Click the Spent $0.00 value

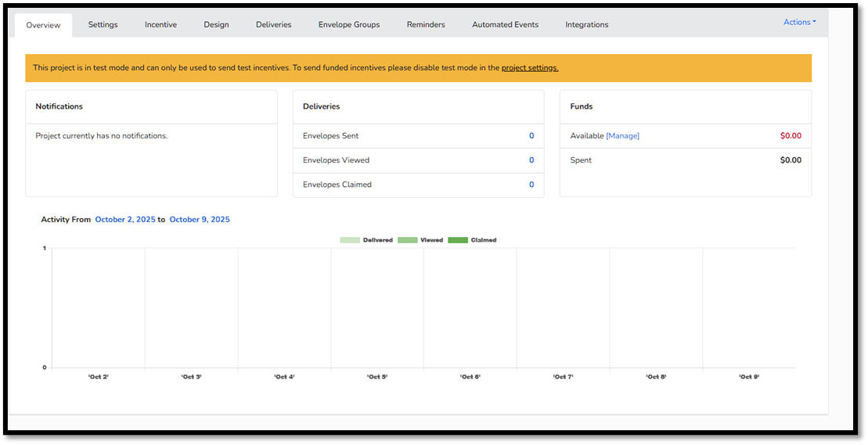click(x=791, y=160)
